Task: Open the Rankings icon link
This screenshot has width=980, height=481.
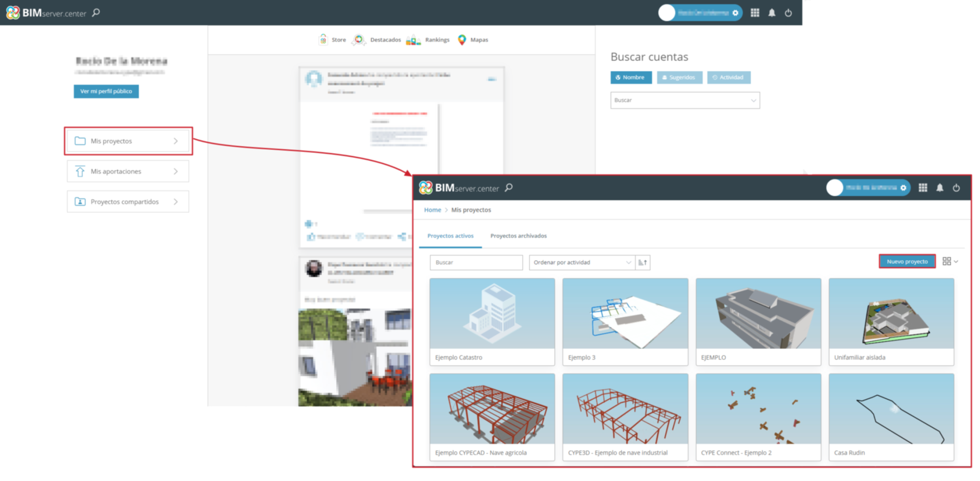Action: coord(413,40)
